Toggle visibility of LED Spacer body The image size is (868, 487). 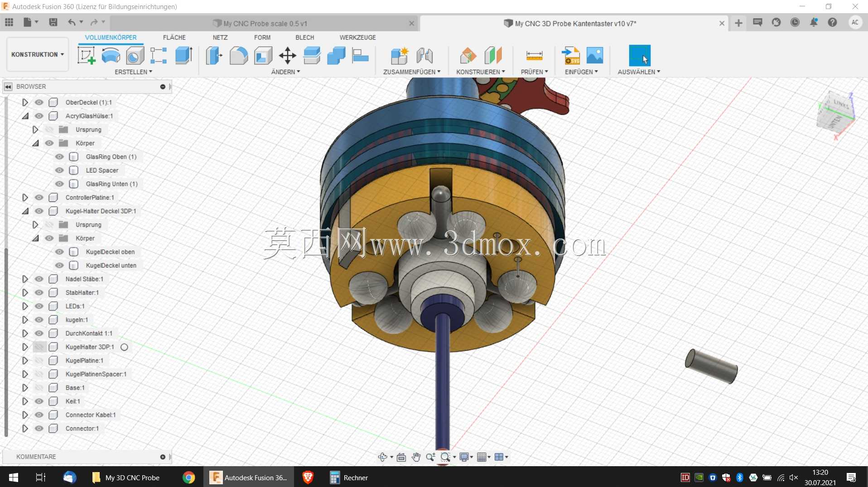[x=59, y=170]
